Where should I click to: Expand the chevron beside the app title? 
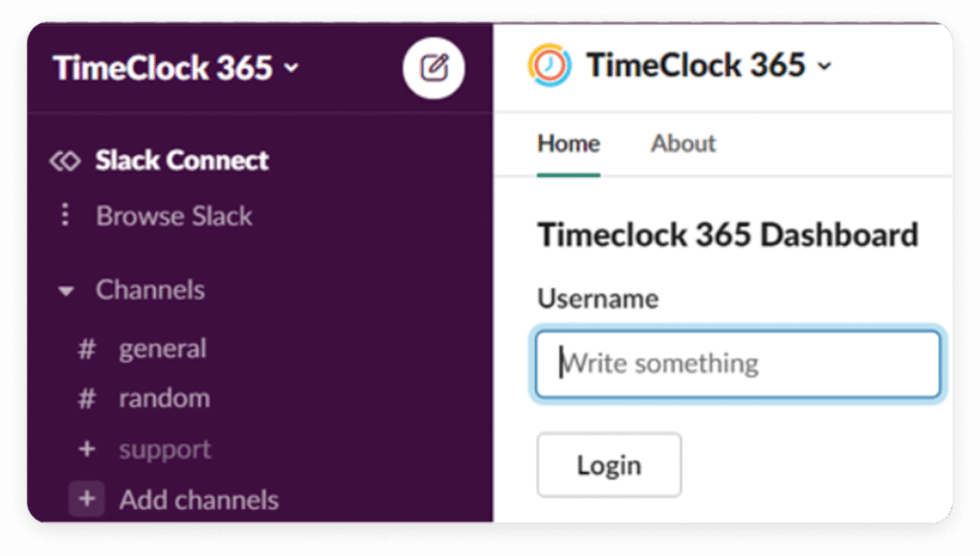tap(824, 67)
